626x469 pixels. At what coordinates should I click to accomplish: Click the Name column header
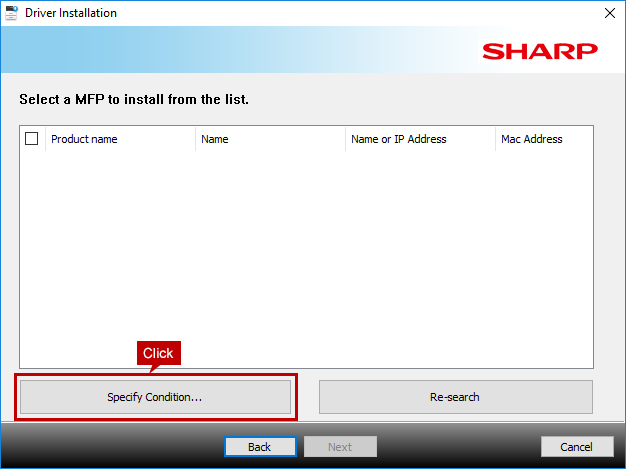pos(270,139)
